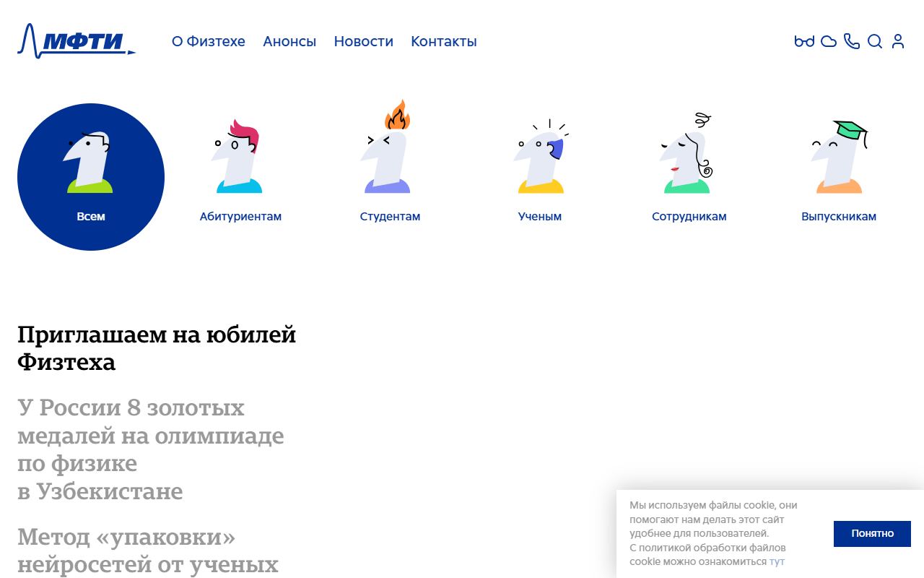
Task: Open headline Приглашаем на юбилей Физтеха
Action: click(157, 348)
